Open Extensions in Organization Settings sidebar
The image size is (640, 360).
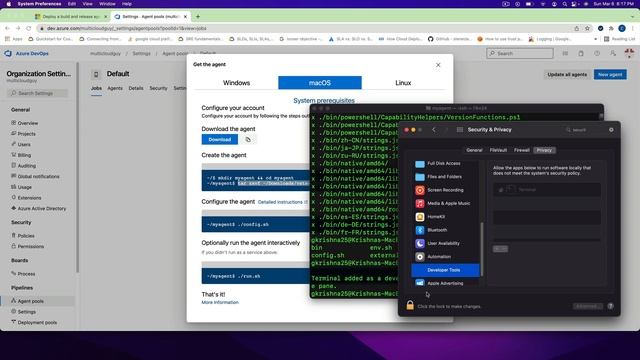[x=29, y=198]
